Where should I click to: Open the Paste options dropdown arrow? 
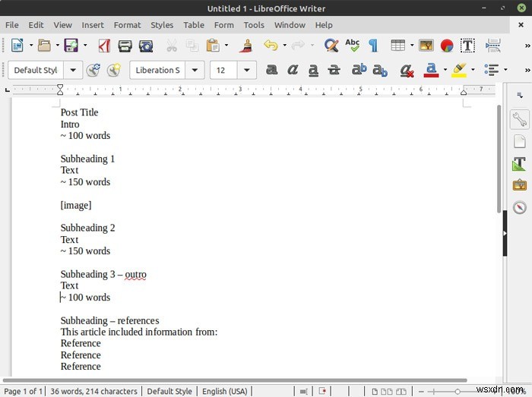(226, 46)
